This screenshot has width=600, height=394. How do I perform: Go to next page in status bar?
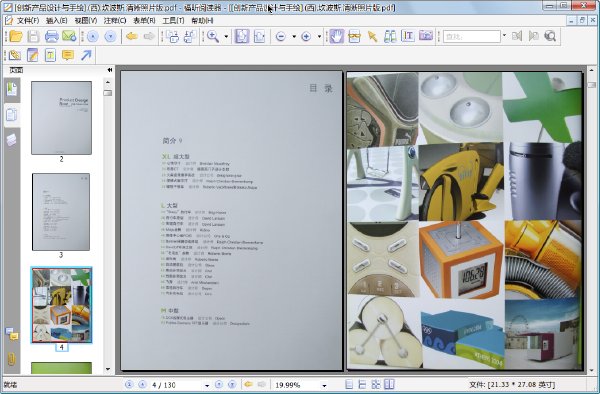point(219,384)
